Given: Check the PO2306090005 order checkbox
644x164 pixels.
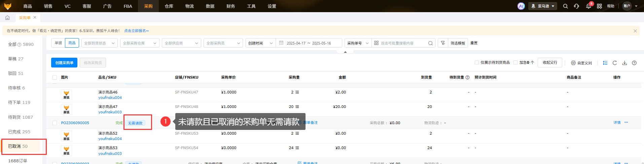Looking at the screenshot, I should 55,123.
